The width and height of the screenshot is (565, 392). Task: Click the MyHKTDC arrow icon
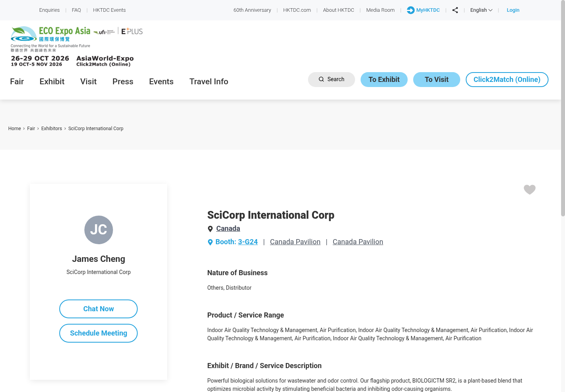[411, 10]
